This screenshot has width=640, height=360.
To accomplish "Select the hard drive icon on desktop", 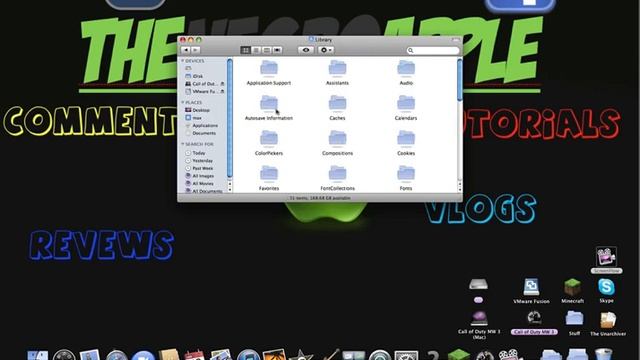I will (478, 284).
